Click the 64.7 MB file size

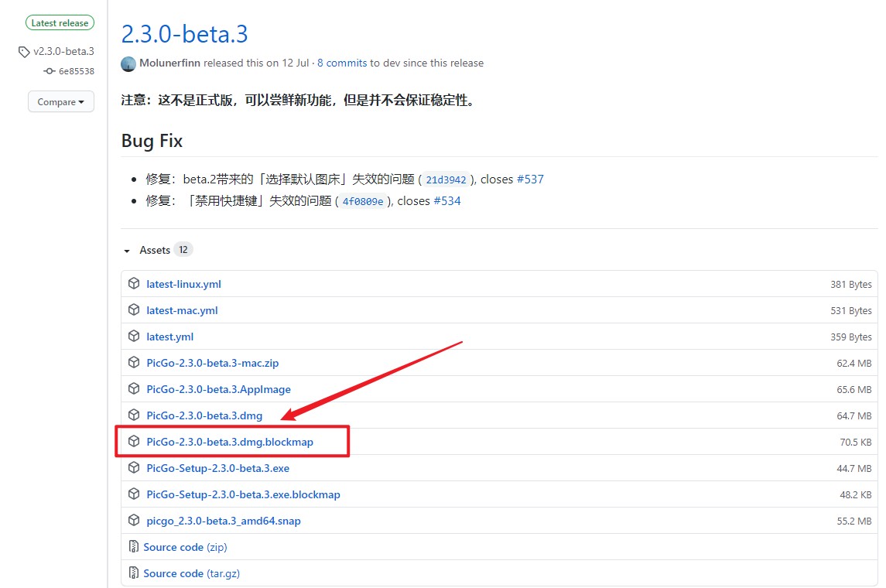click(854, 415)
